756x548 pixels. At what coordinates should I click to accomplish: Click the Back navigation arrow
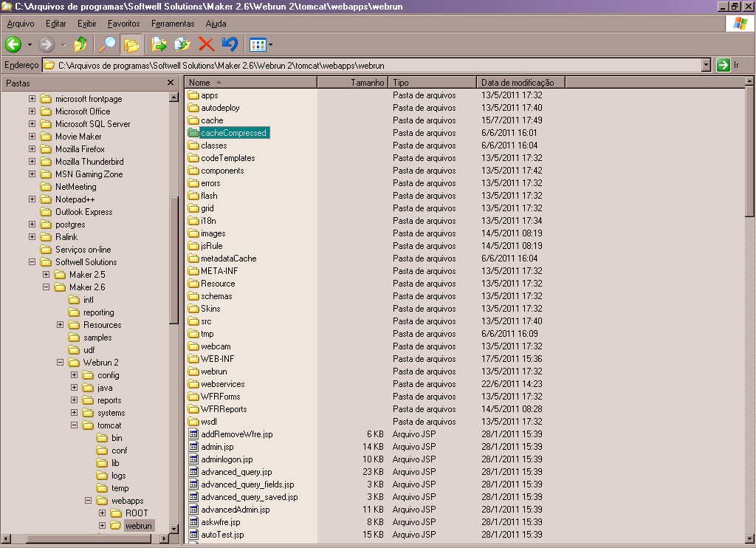pos(13,44)
